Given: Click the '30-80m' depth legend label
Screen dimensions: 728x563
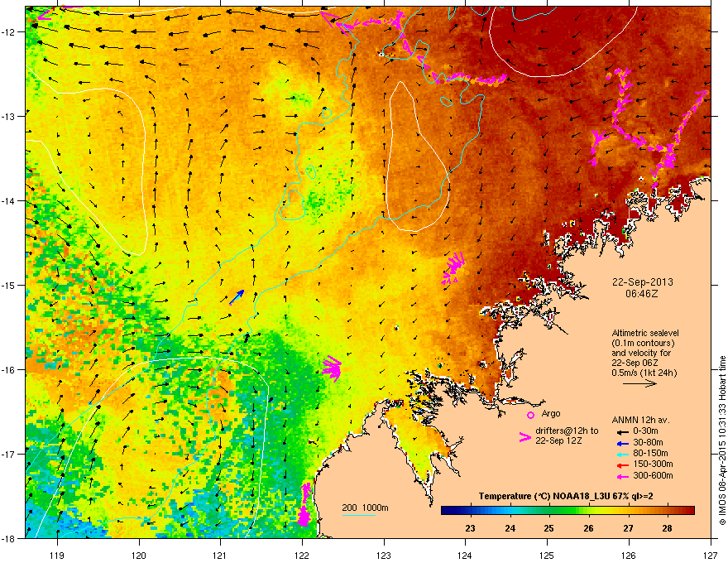Looking at the screenshot, I should pyautogui.click(x=648, y=442).
